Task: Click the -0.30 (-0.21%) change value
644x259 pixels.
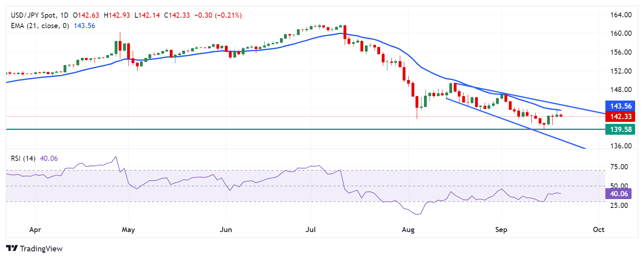Action: coord(218,15)
